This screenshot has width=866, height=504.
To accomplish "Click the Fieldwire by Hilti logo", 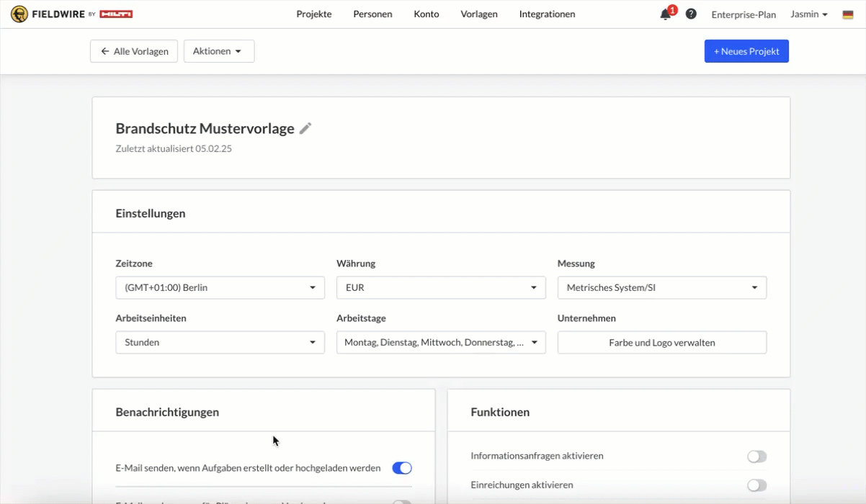I will (71, 14).
